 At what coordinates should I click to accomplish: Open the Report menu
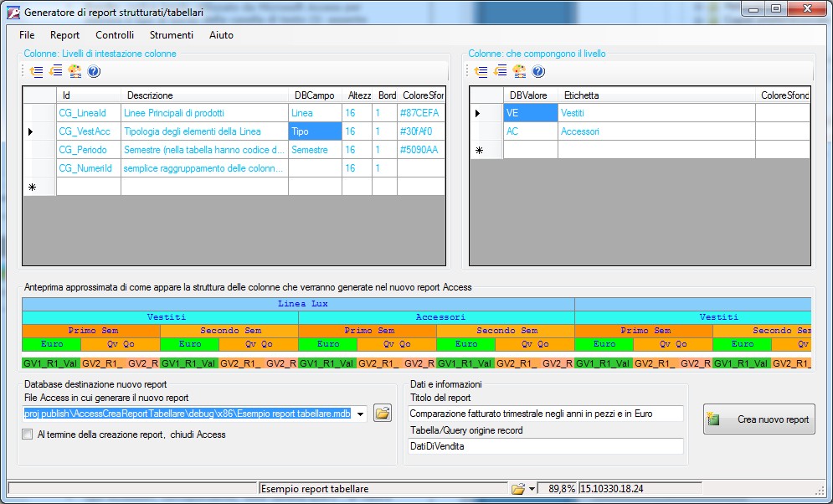point(64,35)
